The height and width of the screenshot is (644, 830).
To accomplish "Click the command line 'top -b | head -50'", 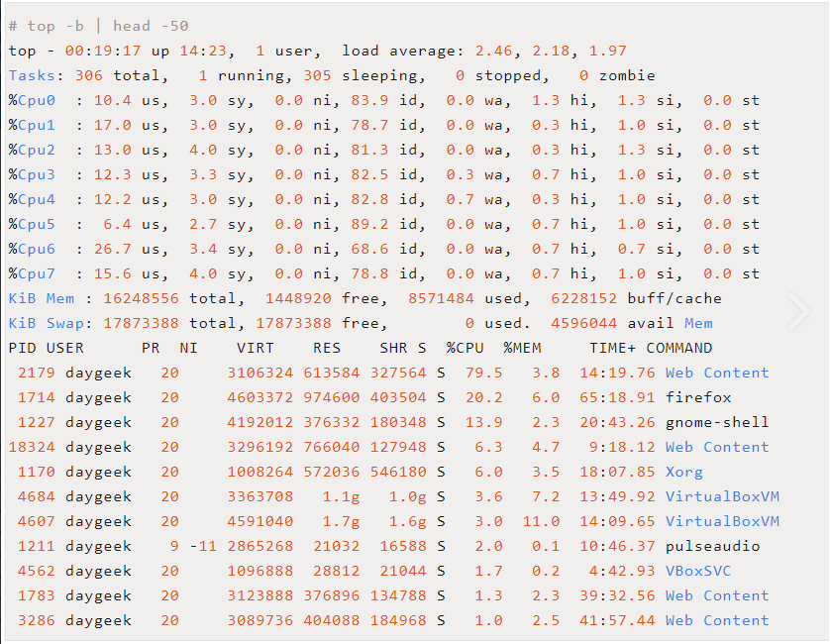I will pos(108,26).
